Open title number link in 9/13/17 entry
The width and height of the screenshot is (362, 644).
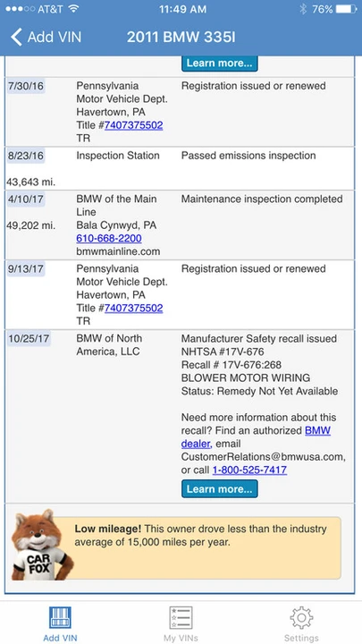[x=133, y=308]
